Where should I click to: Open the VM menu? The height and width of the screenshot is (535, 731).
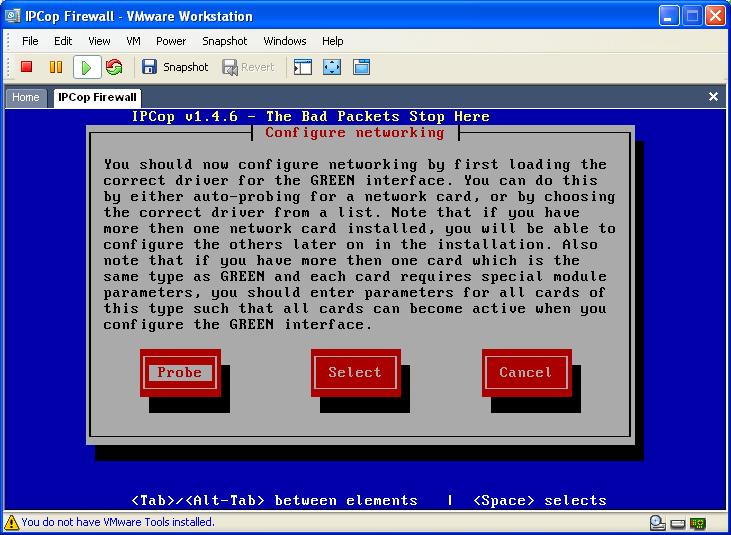pyautogui.click(x=133, y=41)
